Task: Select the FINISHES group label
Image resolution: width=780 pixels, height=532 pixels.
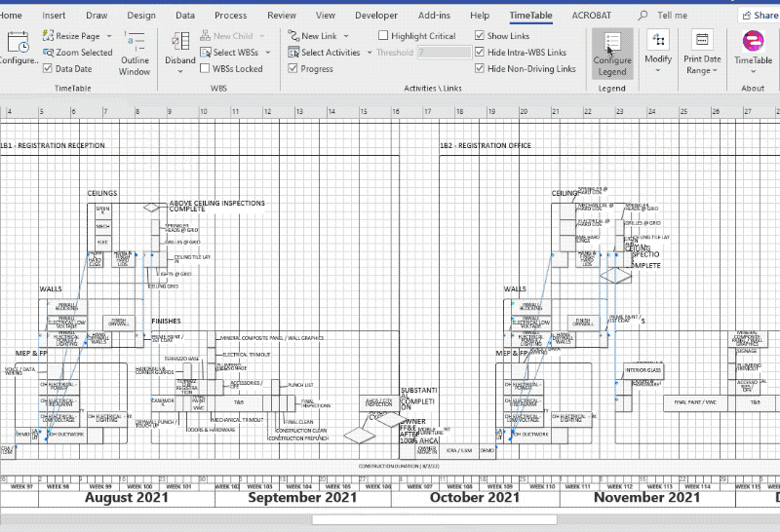Action: (x=166, y=322)
